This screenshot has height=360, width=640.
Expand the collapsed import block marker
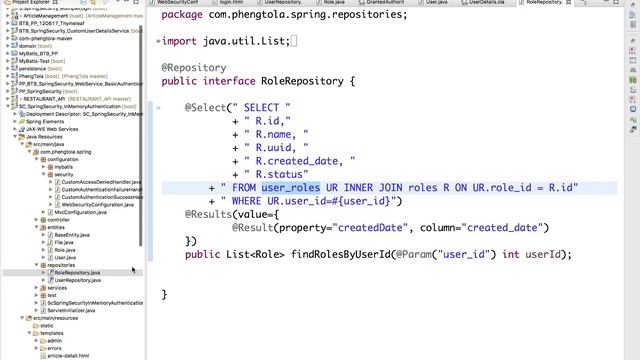pos(158,41)
